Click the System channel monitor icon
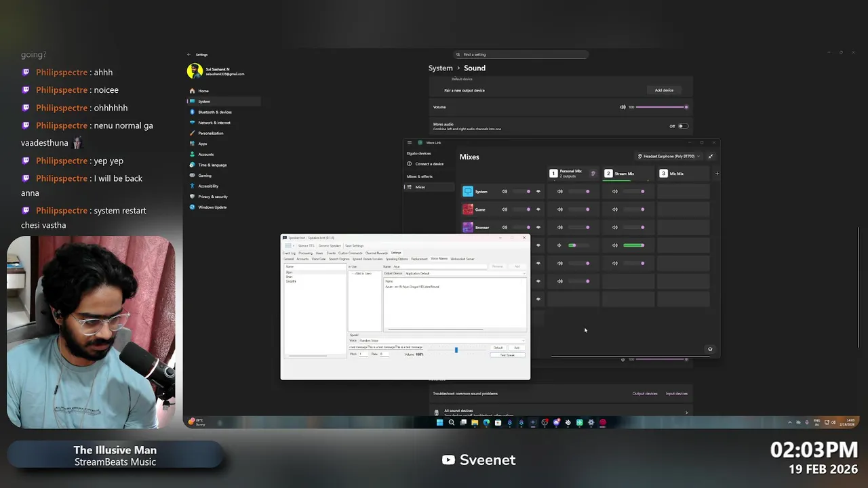The width and height of the screenshot is (868, 488). coord(468,191)
